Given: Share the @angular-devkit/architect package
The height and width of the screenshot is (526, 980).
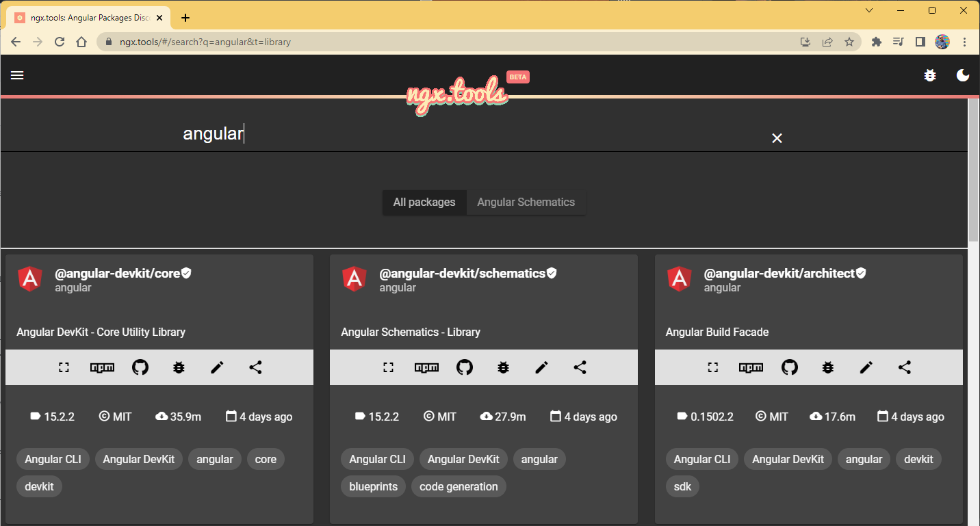Looking at the screenshot, I should click(x=904, y=367).
